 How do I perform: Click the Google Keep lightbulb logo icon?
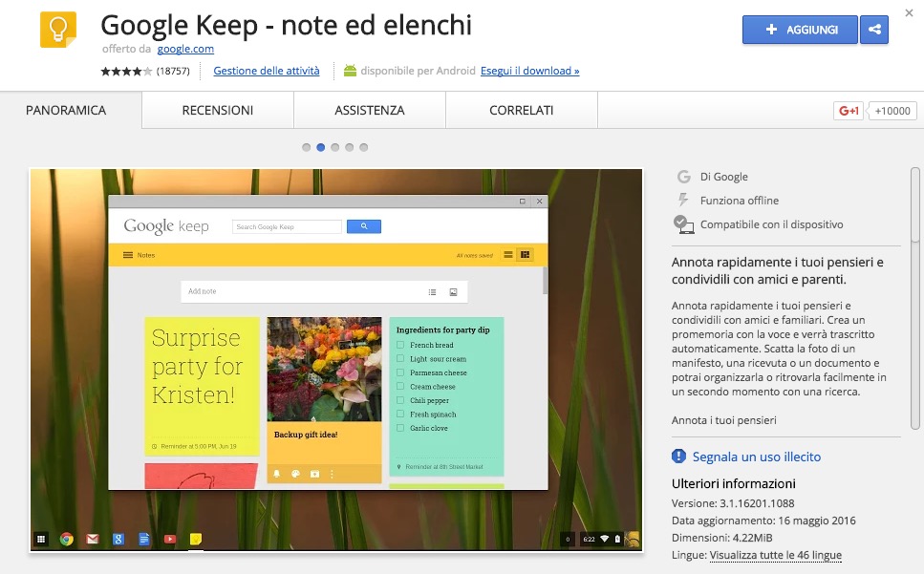(x=58, y=30)
